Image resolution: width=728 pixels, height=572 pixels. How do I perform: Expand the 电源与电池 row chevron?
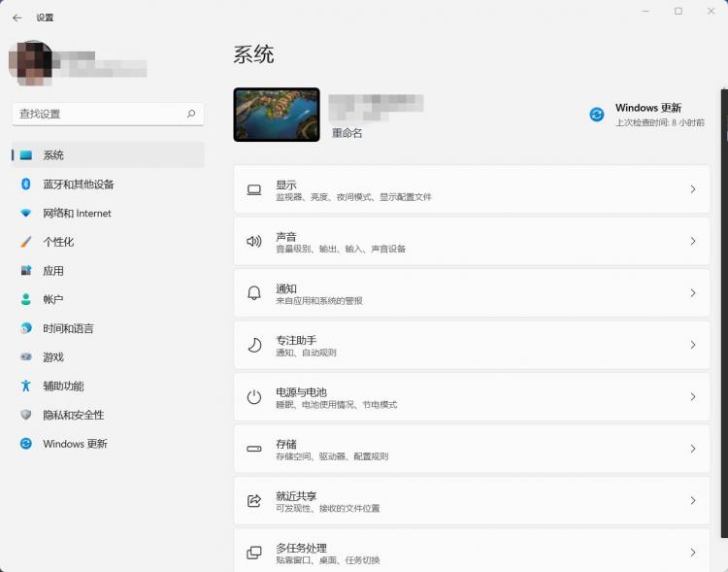[693, 397]
